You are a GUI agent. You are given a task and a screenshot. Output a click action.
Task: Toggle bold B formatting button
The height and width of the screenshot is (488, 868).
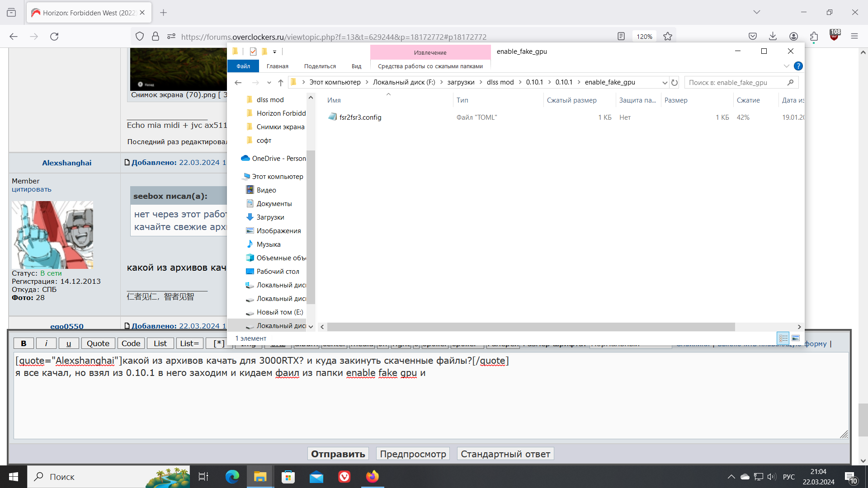click(x=24, y=343)
